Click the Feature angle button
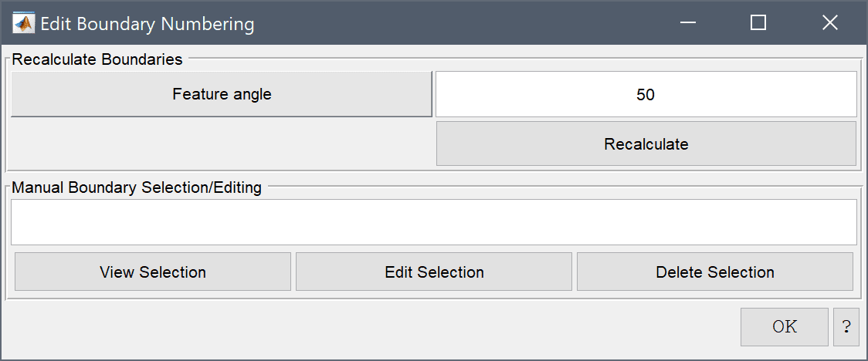The width and height of the screenshot is (868, 361). pos(222,94)
